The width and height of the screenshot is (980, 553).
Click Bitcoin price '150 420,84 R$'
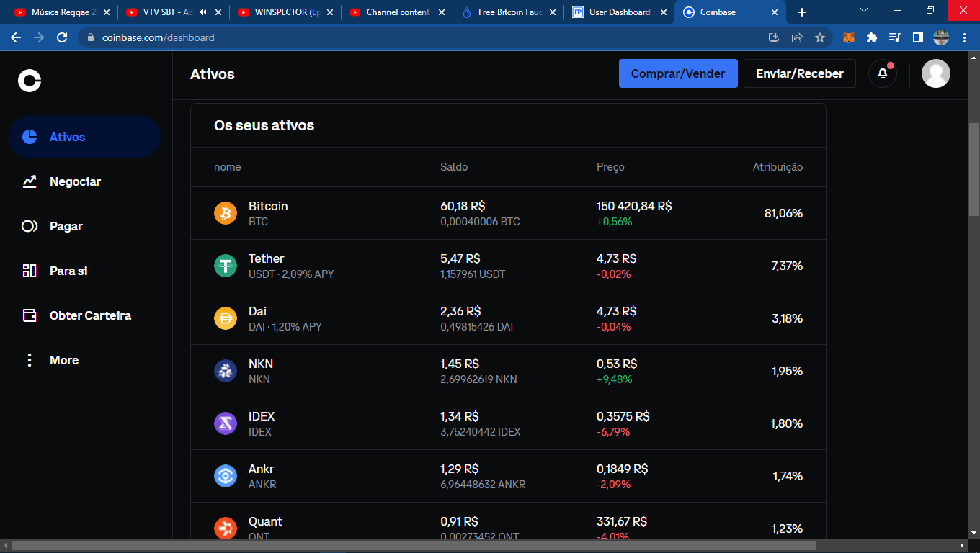[634, 206]
